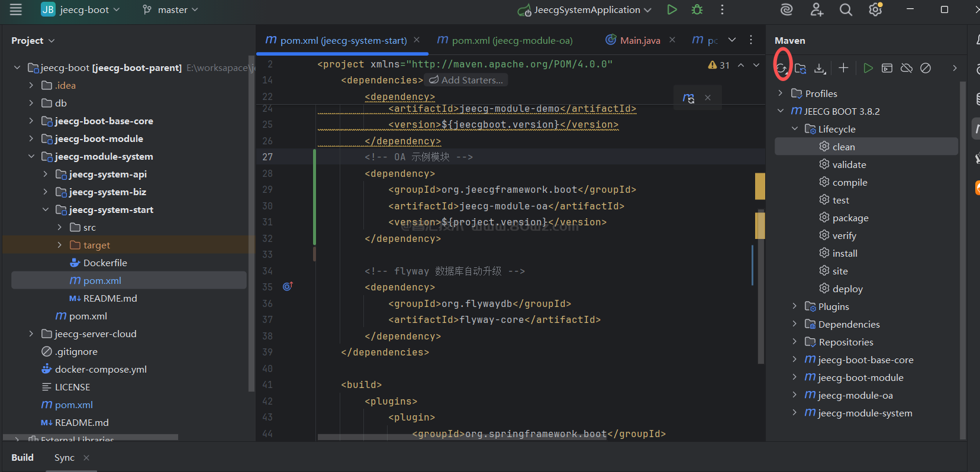Open jeecg-boot project dropdown
The image size is (980, 472).
coord(80,9)
